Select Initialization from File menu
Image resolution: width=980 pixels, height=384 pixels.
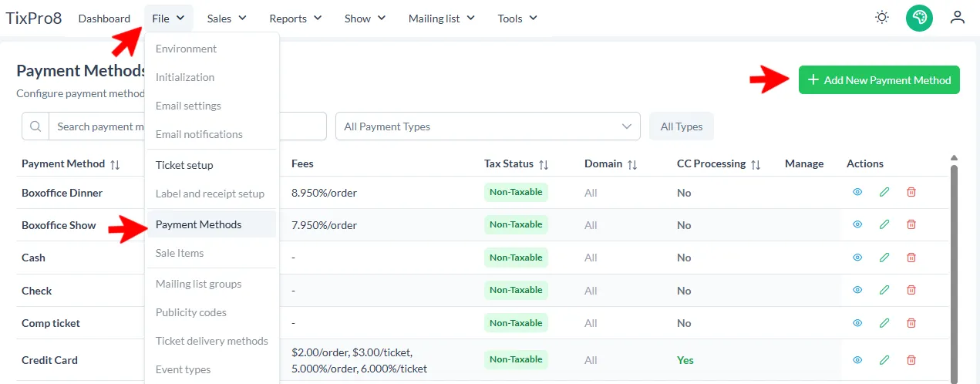pyautogui.click(x=212, y=77)
